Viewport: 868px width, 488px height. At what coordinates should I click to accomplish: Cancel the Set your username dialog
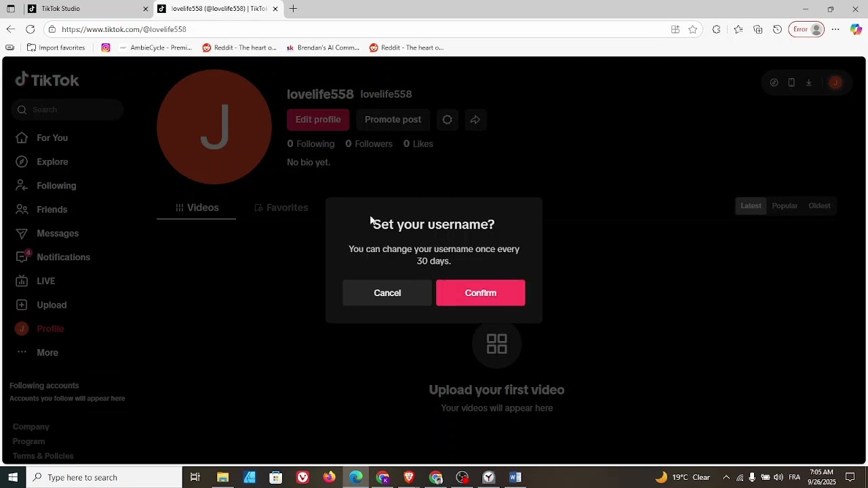click(x=387, y=293)
